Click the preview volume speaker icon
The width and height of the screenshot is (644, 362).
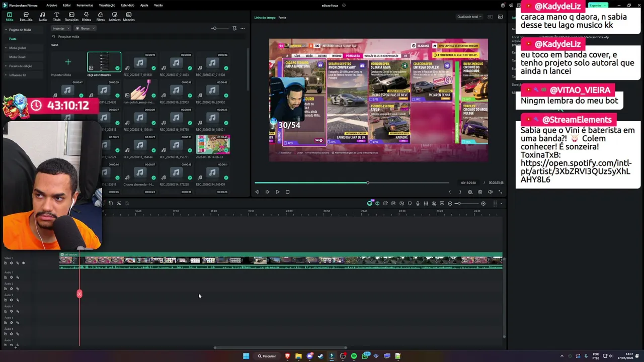click(490, 192)
